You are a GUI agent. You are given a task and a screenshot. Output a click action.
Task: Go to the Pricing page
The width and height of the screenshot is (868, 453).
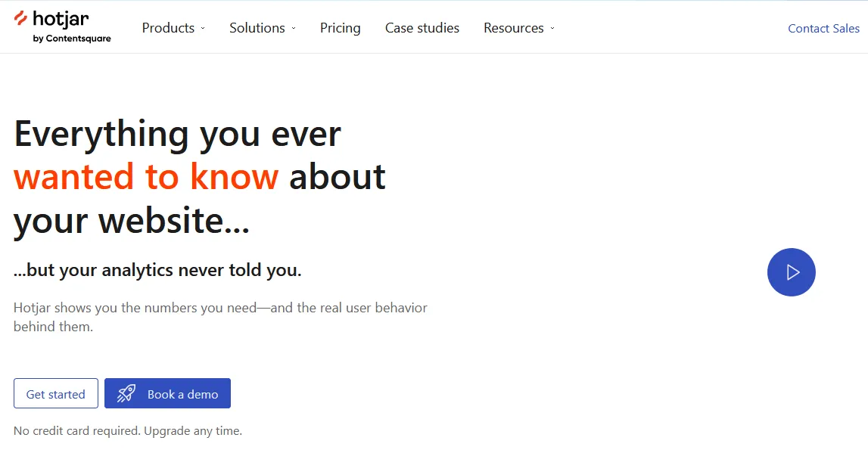tap(340, 28)
